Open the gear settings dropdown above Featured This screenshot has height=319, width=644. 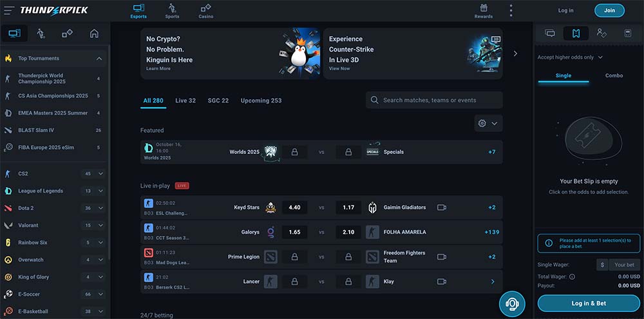coord(488,123)
